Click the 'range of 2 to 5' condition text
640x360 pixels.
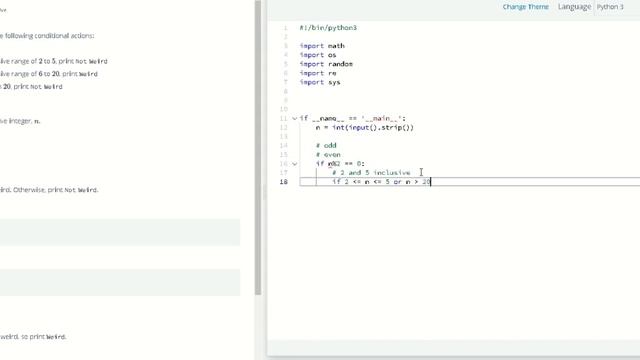34,61
